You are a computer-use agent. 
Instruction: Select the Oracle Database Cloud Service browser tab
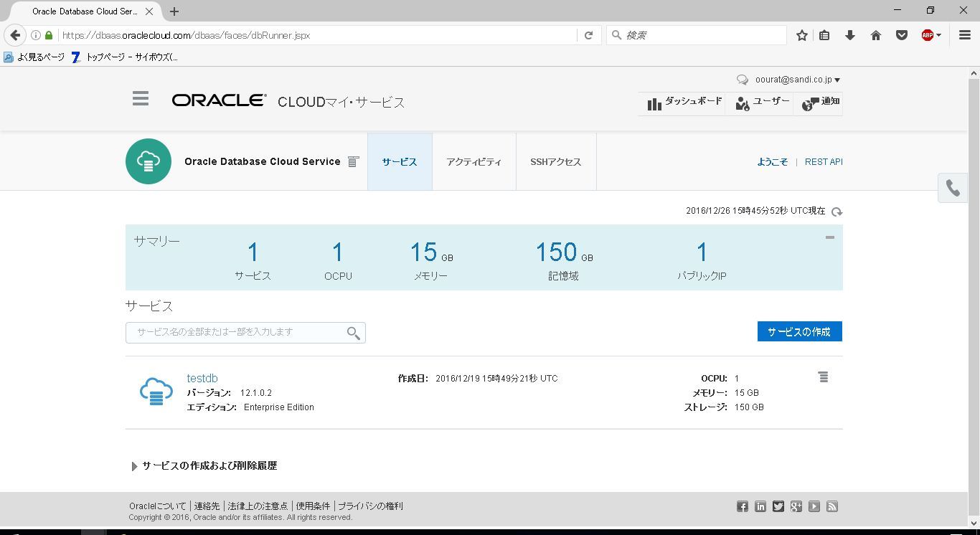tap(84, 11)
